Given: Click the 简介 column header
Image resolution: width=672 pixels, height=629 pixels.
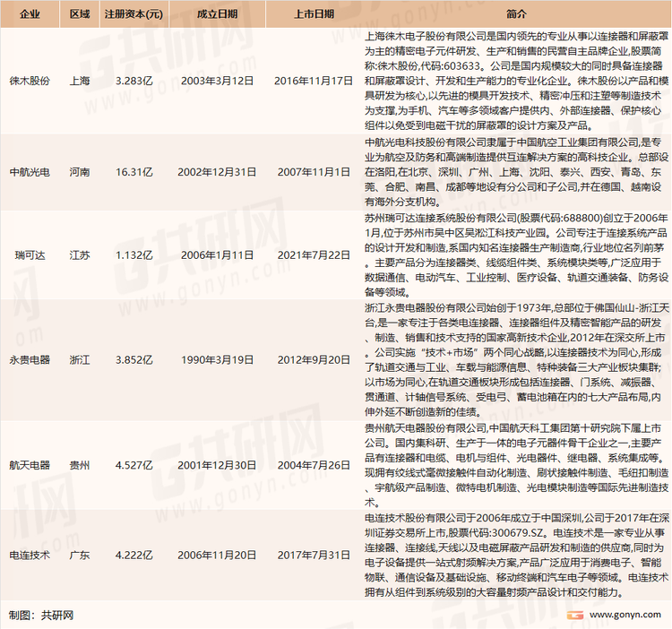Looking at the screenshot, I should click(x=516, y=14).
